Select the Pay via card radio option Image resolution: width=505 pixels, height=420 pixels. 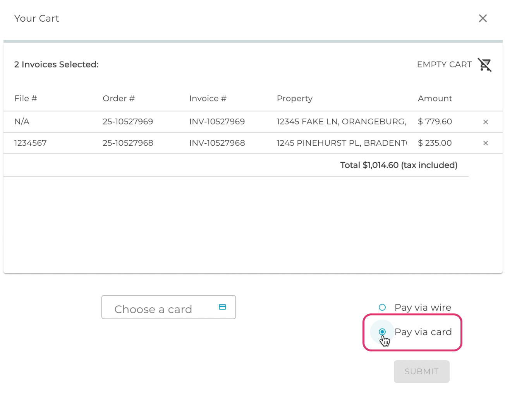(x=382, y=332)
